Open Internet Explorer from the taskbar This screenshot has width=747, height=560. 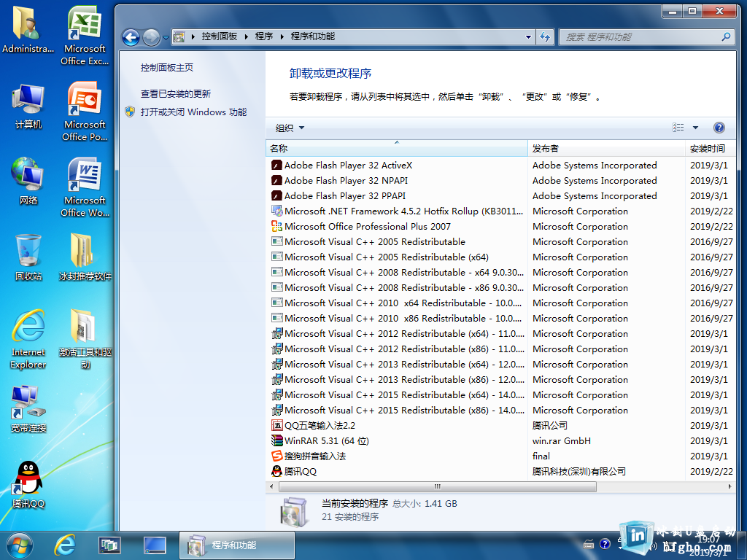(64, 545)
